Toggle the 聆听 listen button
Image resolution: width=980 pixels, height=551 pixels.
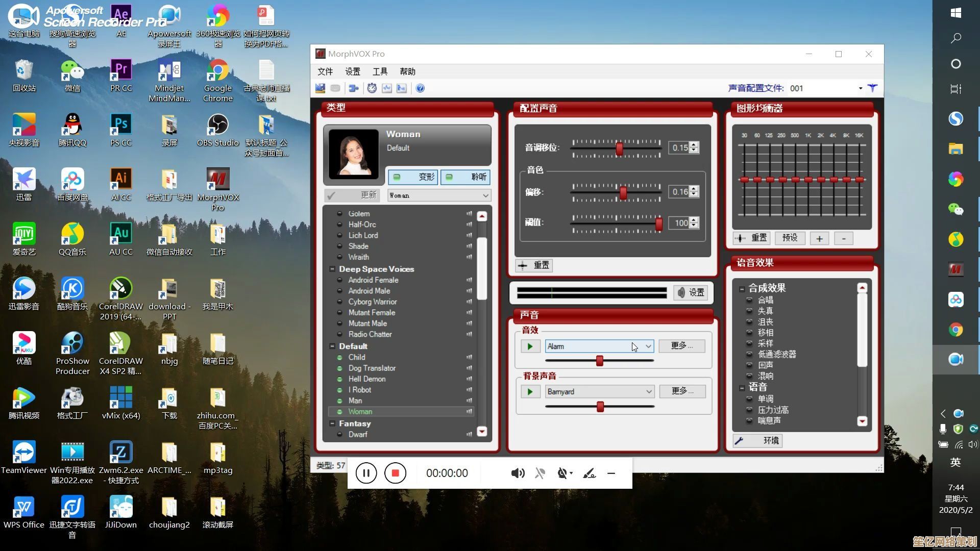[x=465, y=177]
